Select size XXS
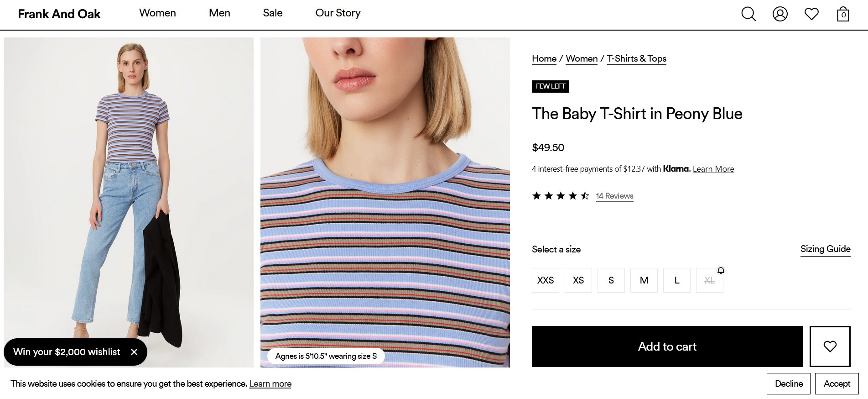This screenshot has width=868, height=399. click(546, 280)
